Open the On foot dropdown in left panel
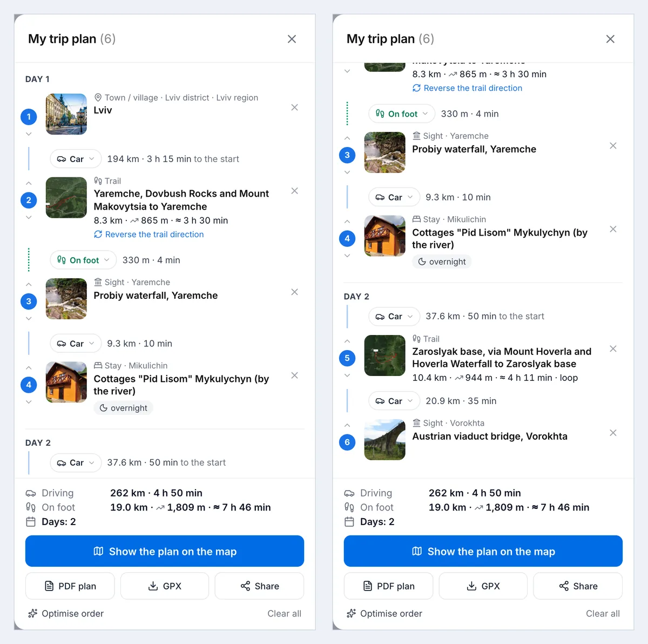The height and width of the screenshot is (644, 648). click(83, 260)
